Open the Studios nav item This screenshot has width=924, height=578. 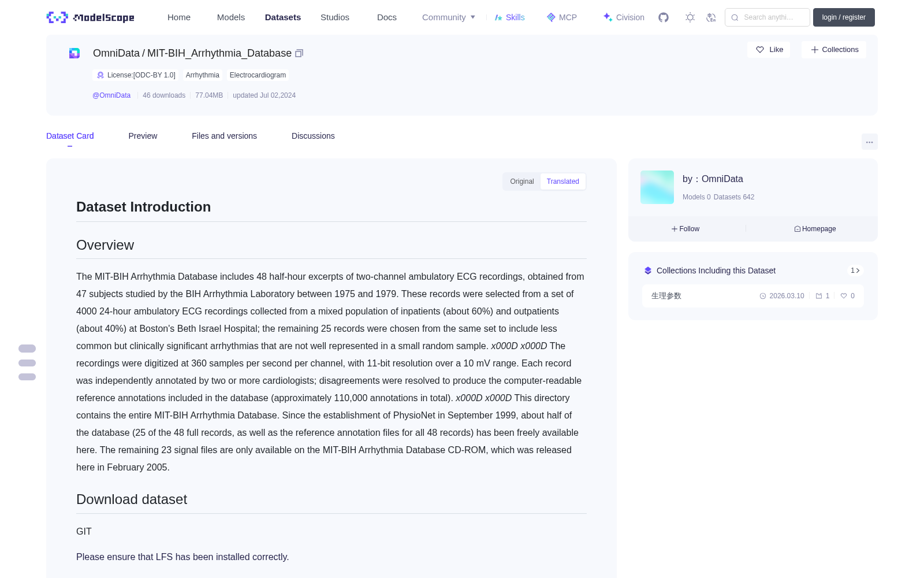[x=335, y=17]
